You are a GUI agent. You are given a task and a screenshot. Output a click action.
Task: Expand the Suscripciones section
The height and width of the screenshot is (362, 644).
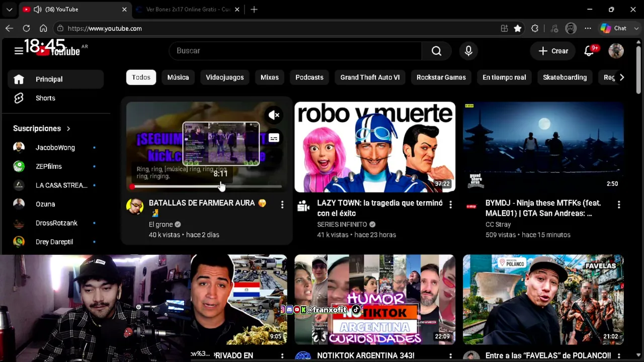[x=42, y=128]
